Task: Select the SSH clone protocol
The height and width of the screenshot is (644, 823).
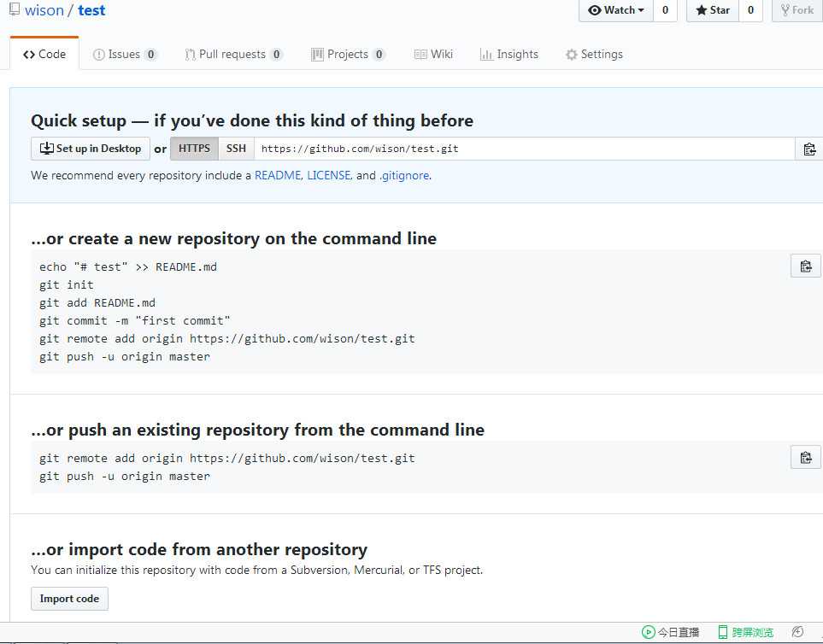Action: click(236, 149)
